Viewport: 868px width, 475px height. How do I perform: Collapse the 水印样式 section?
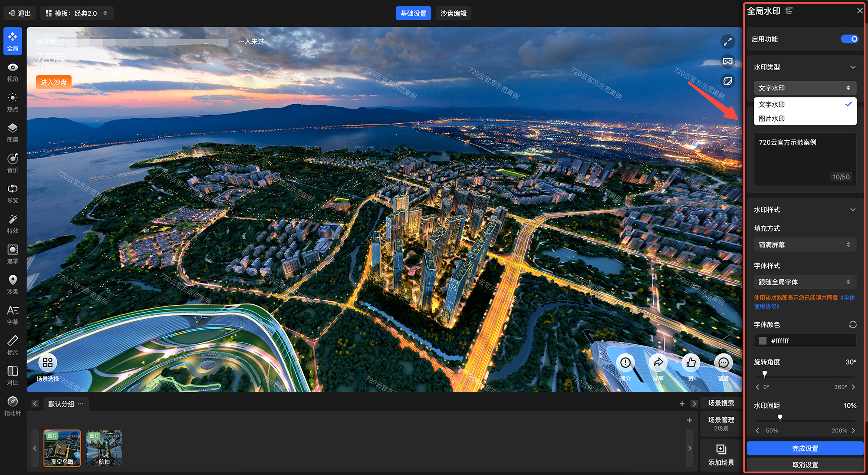[853, 210]
